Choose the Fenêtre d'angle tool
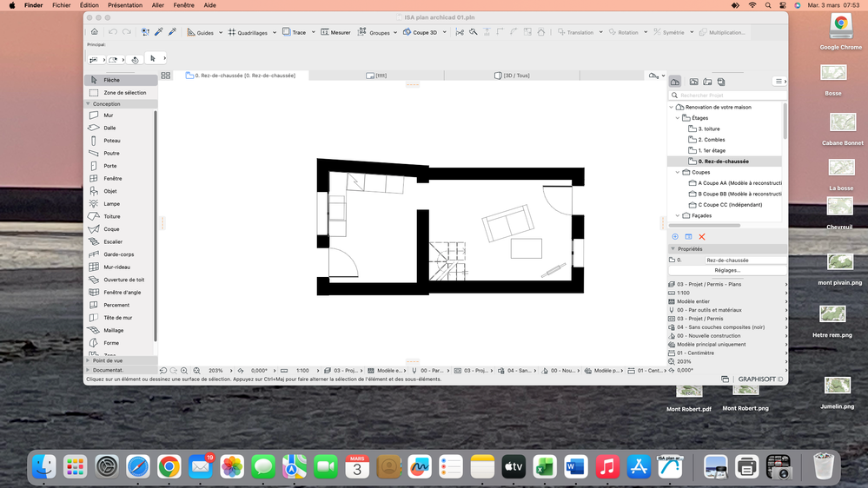This screenshot has height=488, width=868. click(x=121, y=292)
